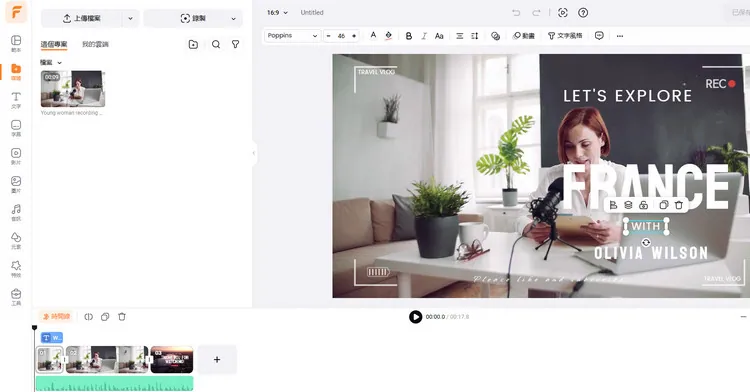This screenshot has height=392, width=750.
Task: Redo the last edit
Action: point(536,13)
